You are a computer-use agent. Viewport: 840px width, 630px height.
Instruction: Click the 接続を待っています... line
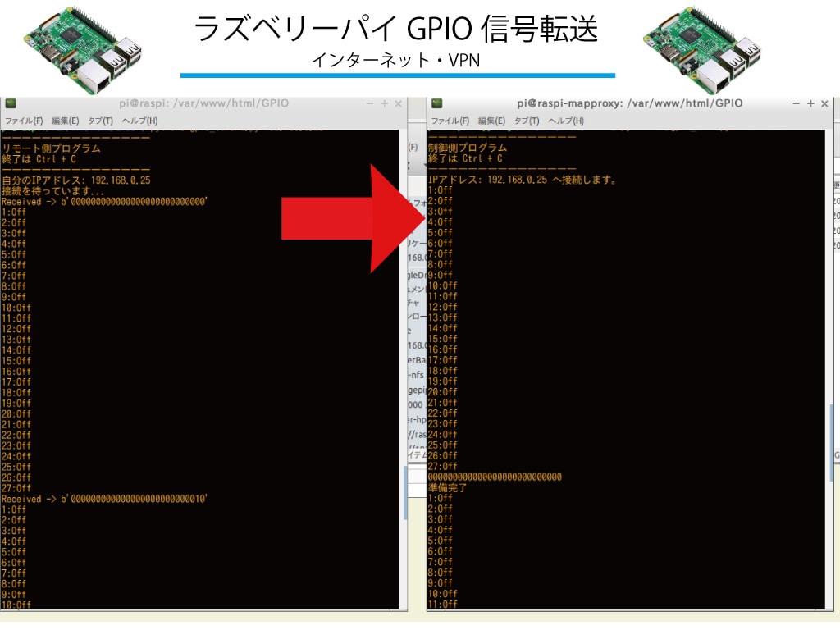(x=52, y=190)
